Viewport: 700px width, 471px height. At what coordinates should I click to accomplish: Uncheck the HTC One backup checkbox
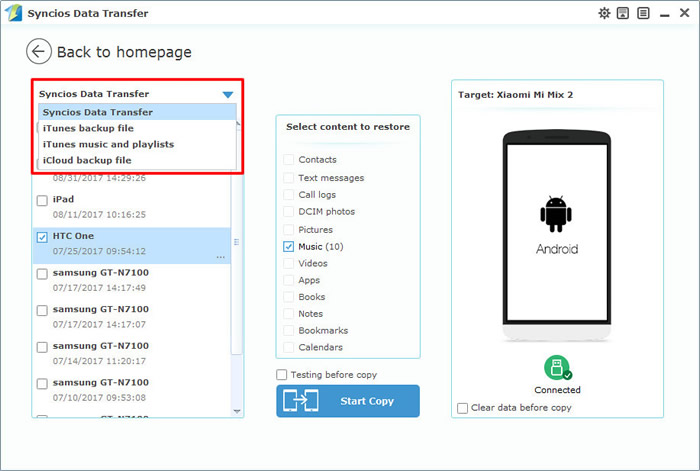coord(42,237)
